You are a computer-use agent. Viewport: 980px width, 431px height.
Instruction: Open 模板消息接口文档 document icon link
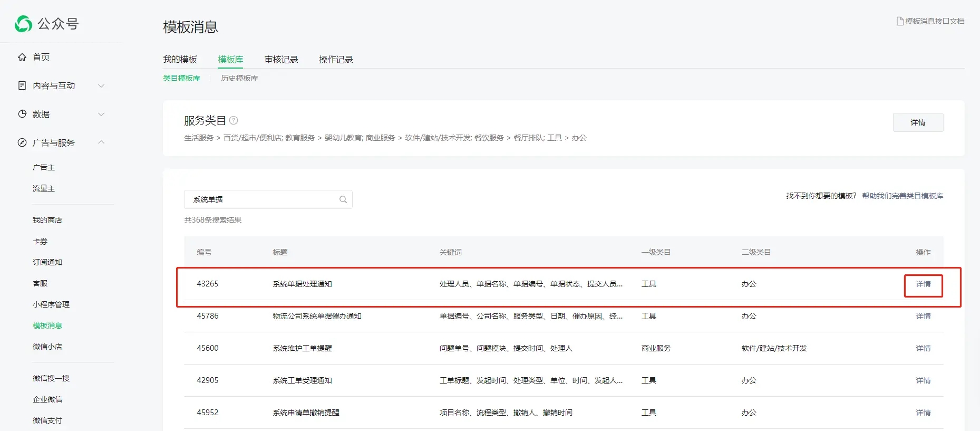900,21
